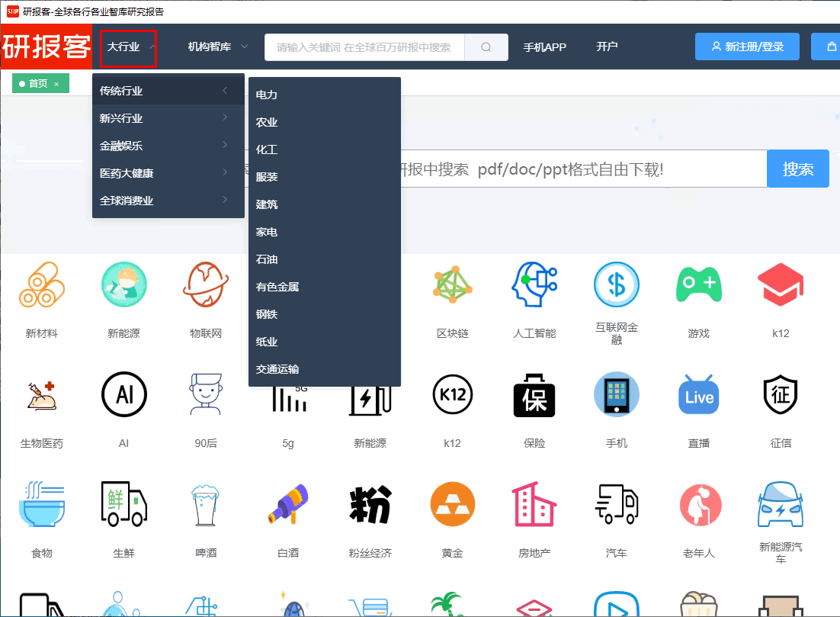
Task: Choose 化工 in the industry list
Action: [325, 149]
